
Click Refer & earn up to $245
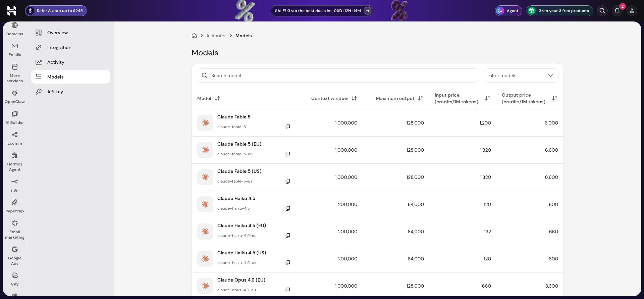56,11
